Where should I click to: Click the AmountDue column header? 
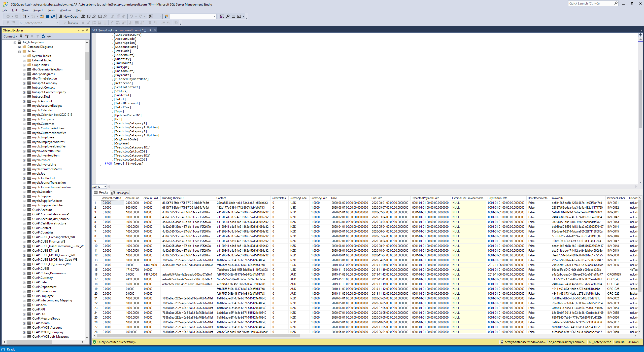click(132, 198)
